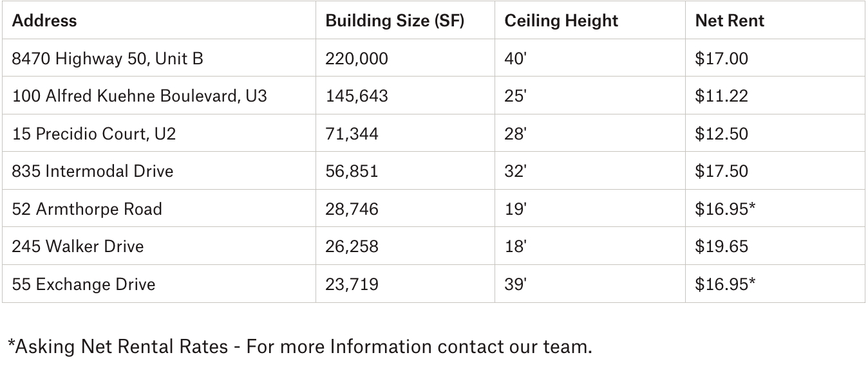Select the 220,000 building size value
Image resolution: width=868 pixels, height=373 pixels.
click(357, 59)
